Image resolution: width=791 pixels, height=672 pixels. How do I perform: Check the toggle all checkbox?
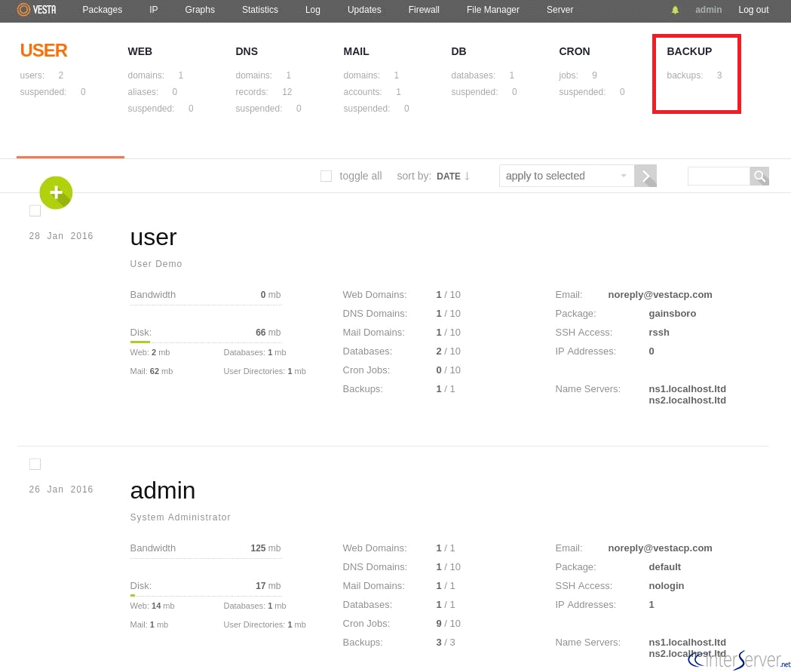click(x=327, y=176)
